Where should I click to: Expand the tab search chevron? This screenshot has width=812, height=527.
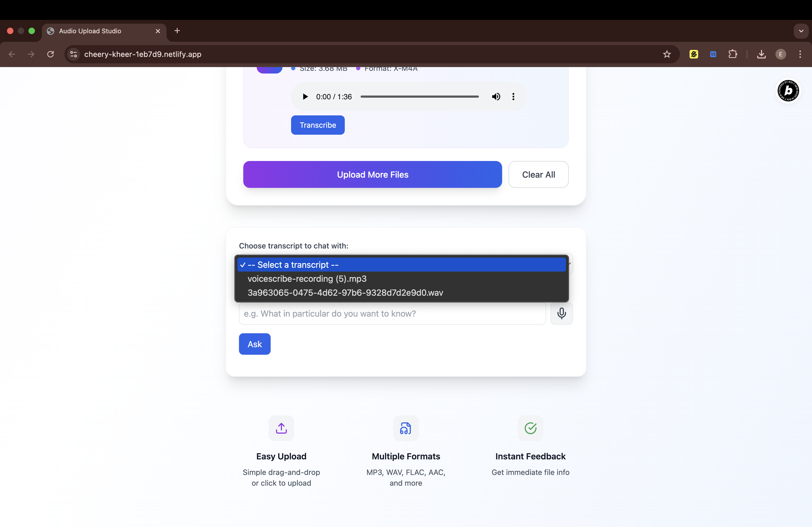[801, 31]
